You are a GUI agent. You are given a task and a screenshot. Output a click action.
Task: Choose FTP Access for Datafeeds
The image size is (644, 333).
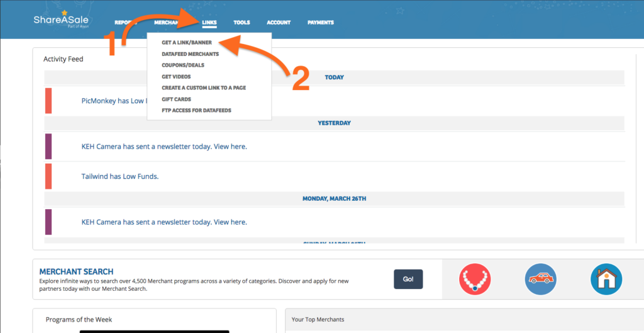[x=196, y=110]
